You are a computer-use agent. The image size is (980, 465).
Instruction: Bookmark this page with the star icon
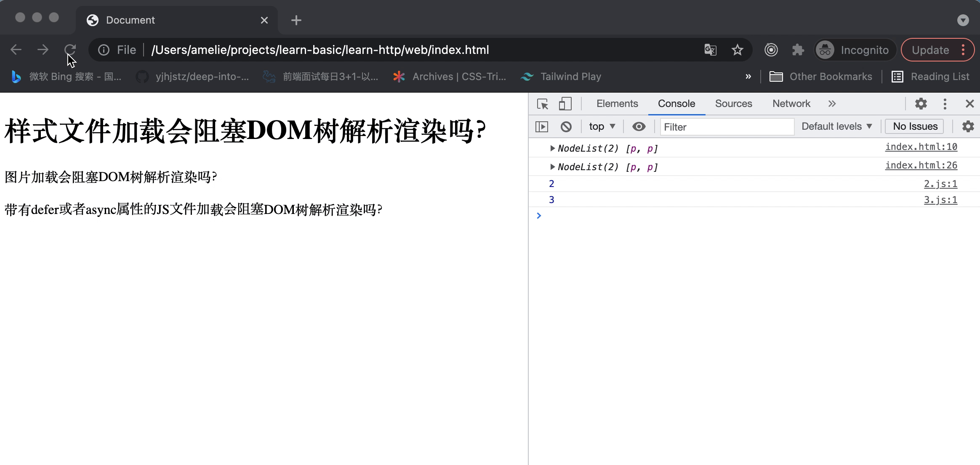[737, 49]
